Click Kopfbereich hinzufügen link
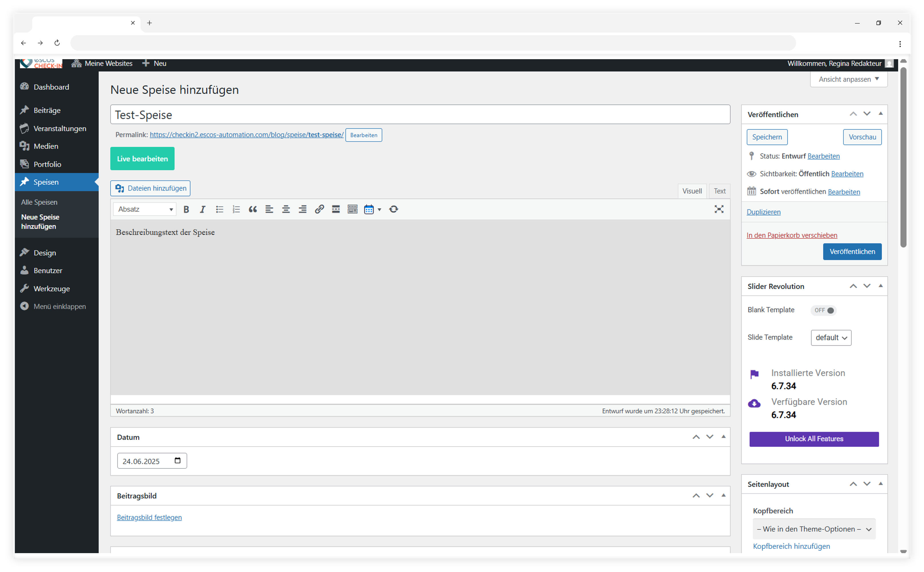Image resolution: width=924 pixels, height=572 pixels. click(791, 546)
